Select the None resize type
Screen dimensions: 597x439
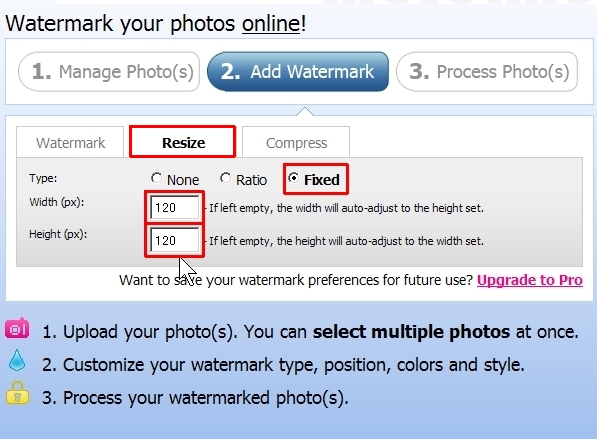156,178
